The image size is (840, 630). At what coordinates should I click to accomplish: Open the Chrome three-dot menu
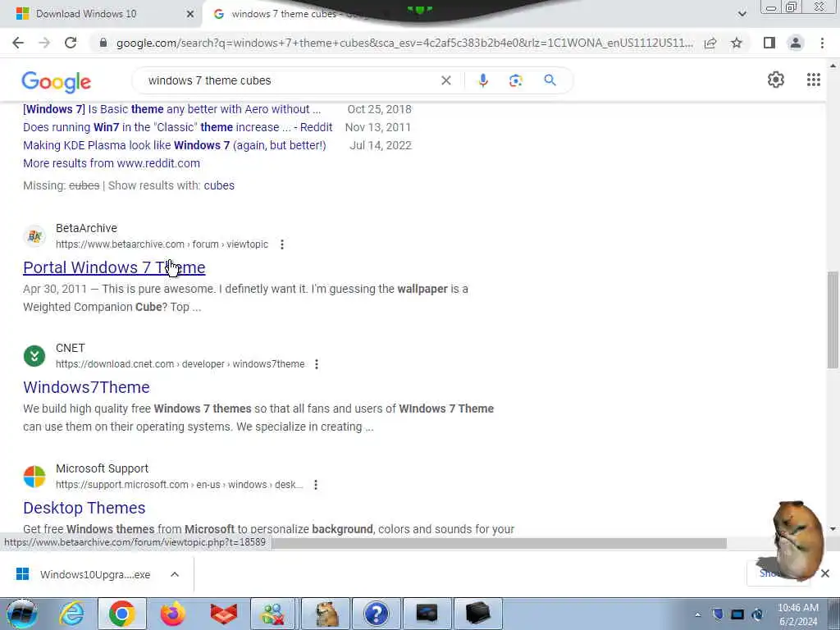822,43
